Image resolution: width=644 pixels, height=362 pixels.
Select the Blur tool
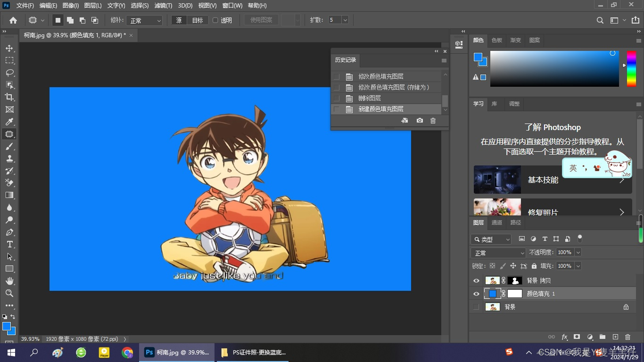click(x=9, y=207)
